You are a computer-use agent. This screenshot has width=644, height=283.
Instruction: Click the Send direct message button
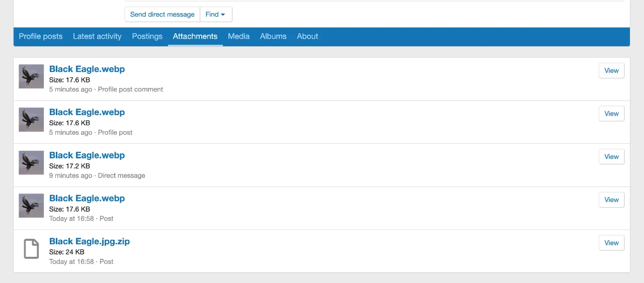[x=162, y=14]
